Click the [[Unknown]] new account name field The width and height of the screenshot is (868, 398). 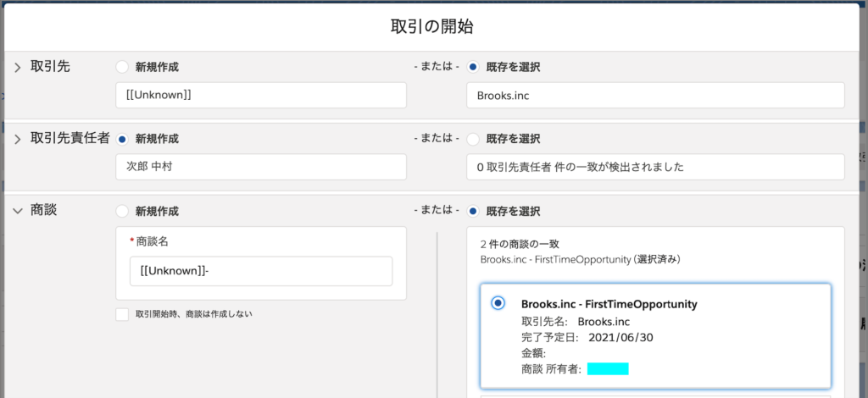(261, 95)
